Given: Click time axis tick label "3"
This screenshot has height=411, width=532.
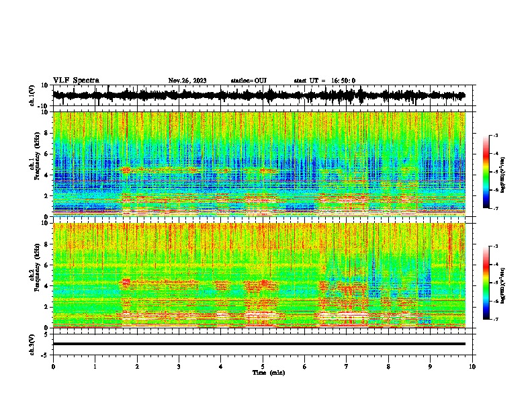Looking at the screenshot, I should [x=179, y=367].
